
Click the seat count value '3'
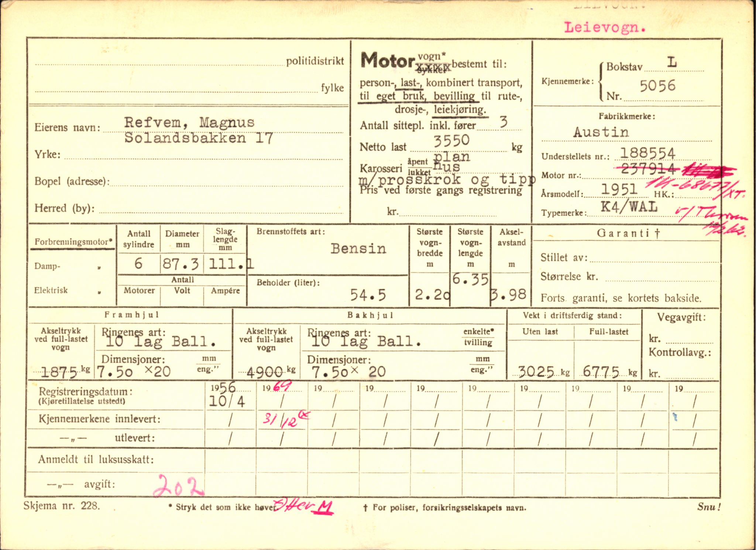point(503,122)
